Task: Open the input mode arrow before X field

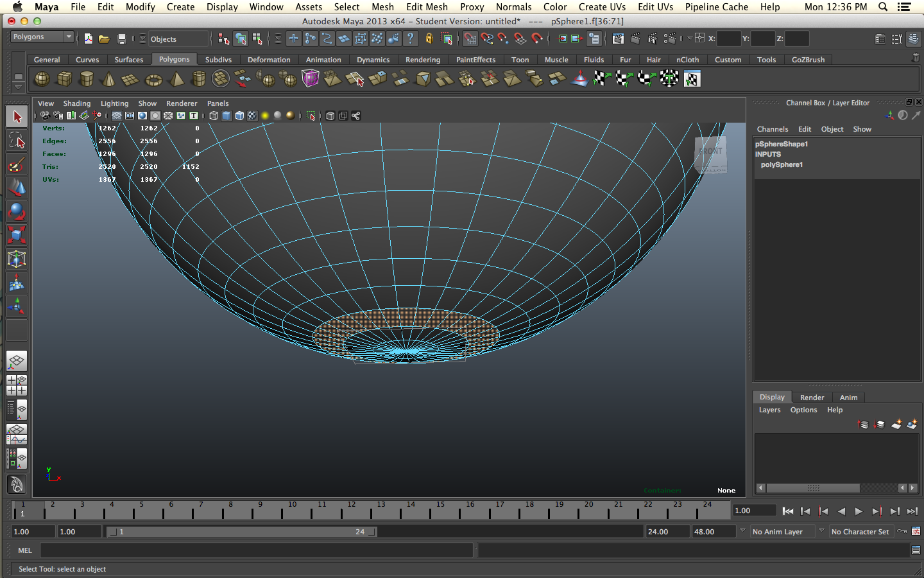Action: tap(690, 39)
